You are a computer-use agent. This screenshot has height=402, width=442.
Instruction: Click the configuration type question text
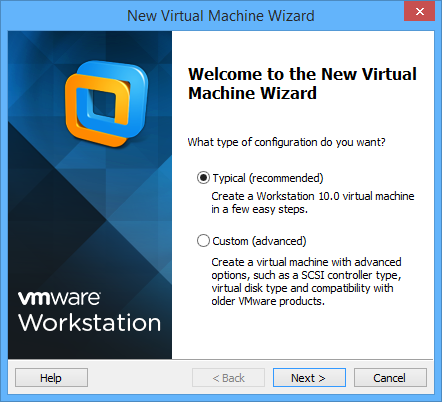286,142
